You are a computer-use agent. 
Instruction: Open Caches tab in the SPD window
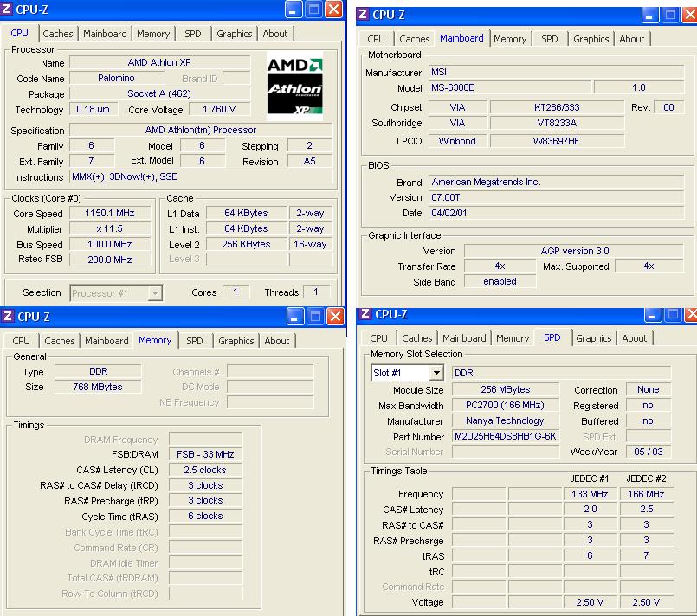coord(417,338)
